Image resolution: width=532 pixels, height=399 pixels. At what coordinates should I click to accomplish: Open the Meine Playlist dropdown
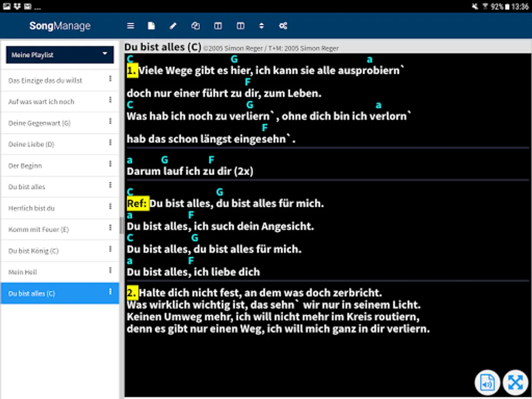coord(60,55)
